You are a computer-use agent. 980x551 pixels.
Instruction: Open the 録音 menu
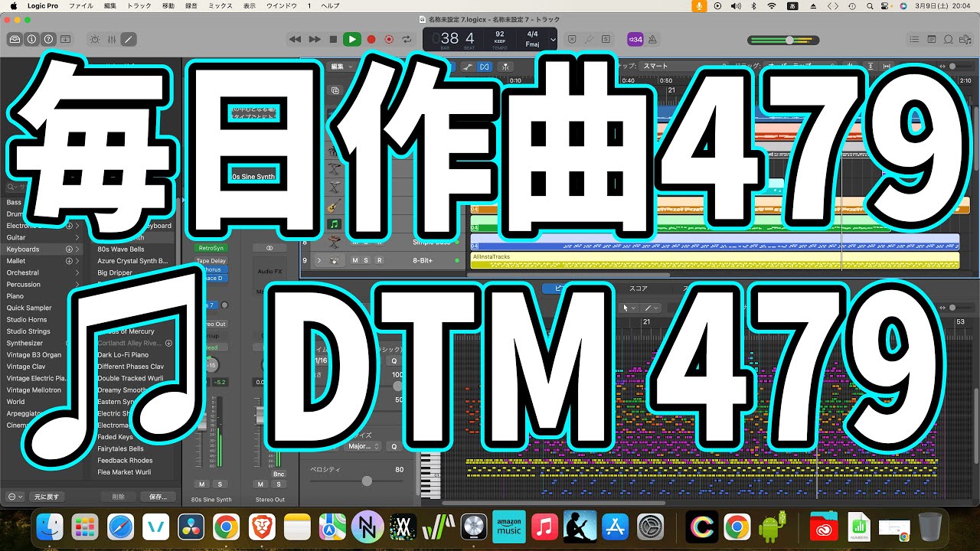click(190, 5)
